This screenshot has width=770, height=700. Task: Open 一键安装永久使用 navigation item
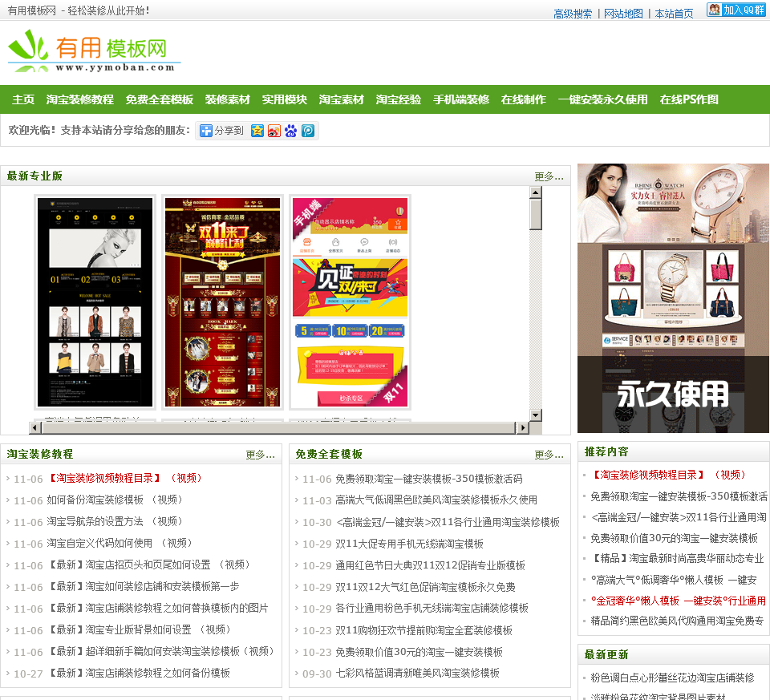602,99
